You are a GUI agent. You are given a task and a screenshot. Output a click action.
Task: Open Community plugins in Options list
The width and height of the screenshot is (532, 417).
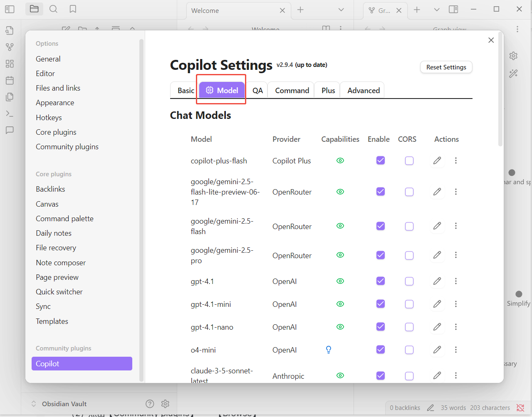pos(67,147)
